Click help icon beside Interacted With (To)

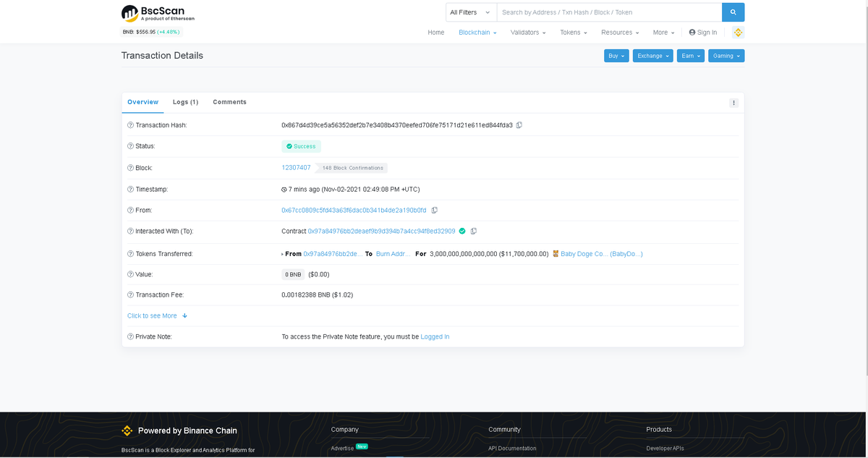130,232
